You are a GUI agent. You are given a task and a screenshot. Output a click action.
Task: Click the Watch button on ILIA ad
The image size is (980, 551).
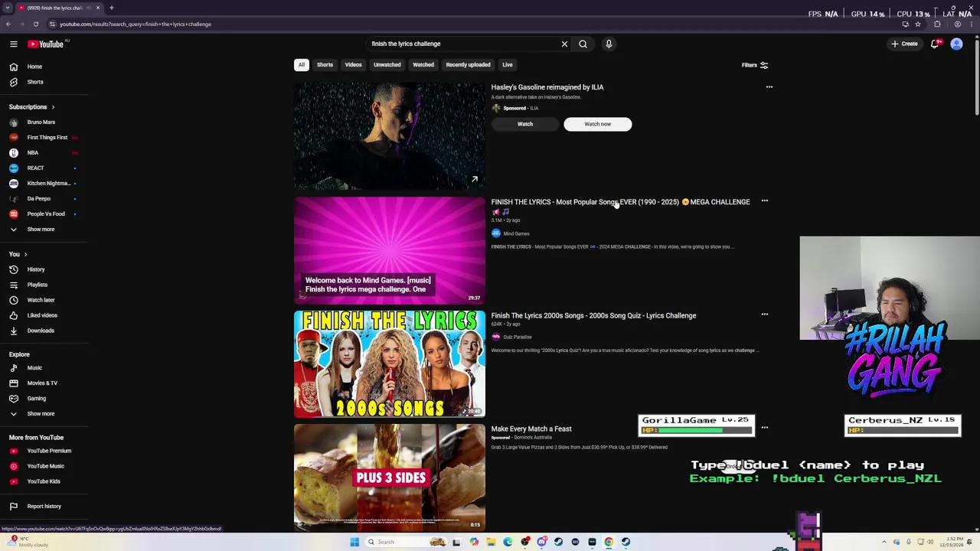525,124
